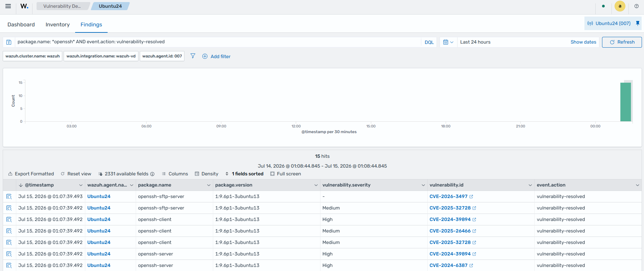Click Full screen toggle
This screenshot has width=644, height=271.
click(x=286, y=174)
